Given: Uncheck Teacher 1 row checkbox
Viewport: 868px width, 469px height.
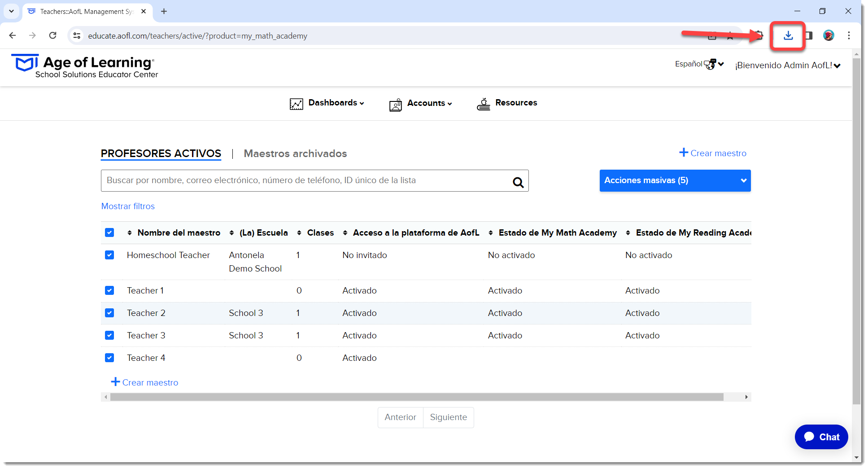Looking at the screenshot, I should 109,290.
